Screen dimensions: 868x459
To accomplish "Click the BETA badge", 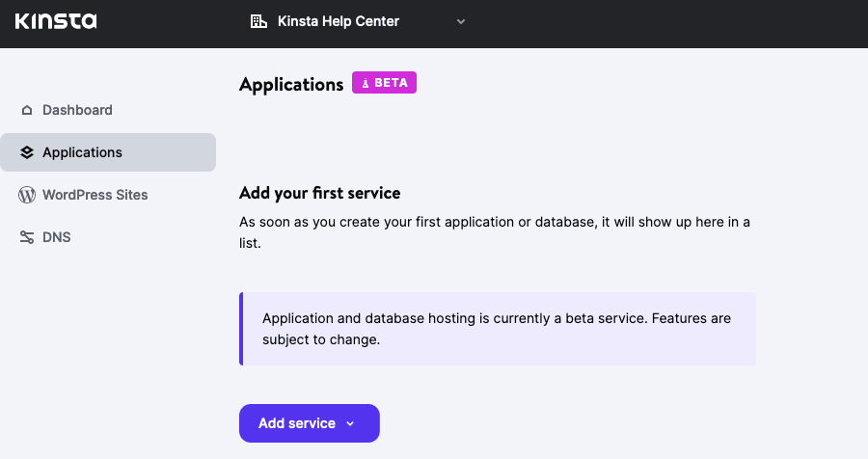I will pos(384,83).
